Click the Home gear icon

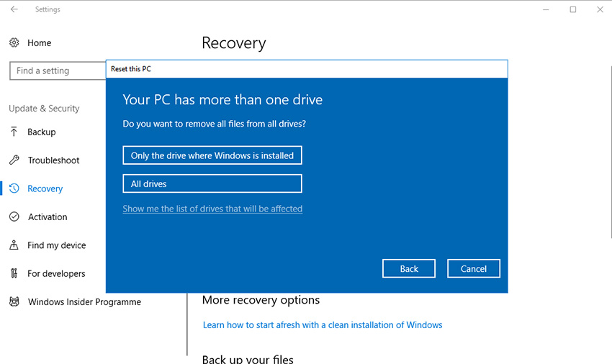(x=14, y=42)
